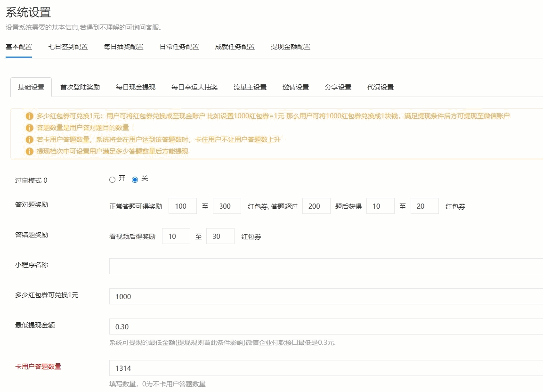Image resolution: width=543 pixels, height=392 pixels.
Task: Select 开 radio for 过审模式
Action: point(112,180)
